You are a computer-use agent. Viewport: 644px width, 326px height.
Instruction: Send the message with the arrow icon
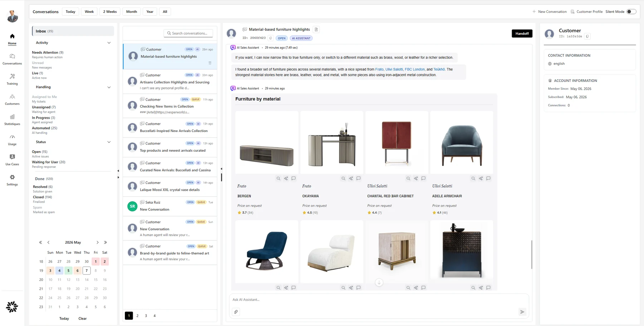click(x=522, y=312)
